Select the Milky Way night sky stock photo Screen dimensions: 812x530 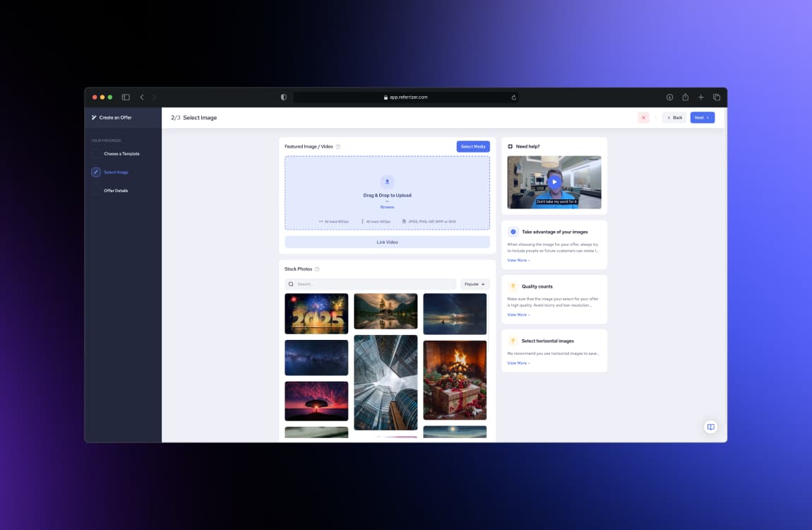pos(316,358)
